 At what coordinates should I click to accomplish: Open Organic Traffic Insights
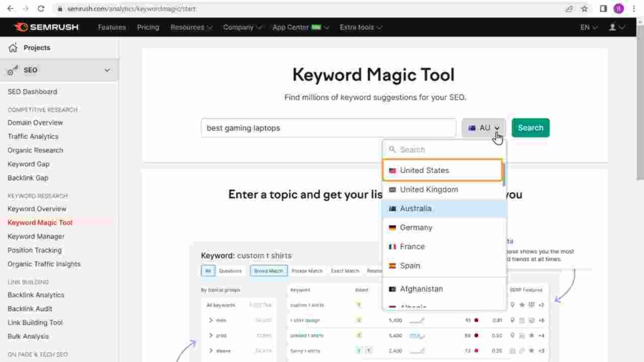coord(44,264)
